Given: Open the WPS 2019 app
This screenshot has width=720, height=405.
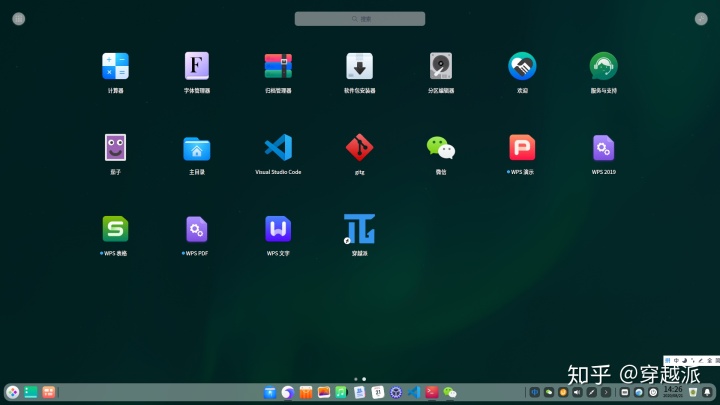Looking at the screenshot, I should point(603,147).
